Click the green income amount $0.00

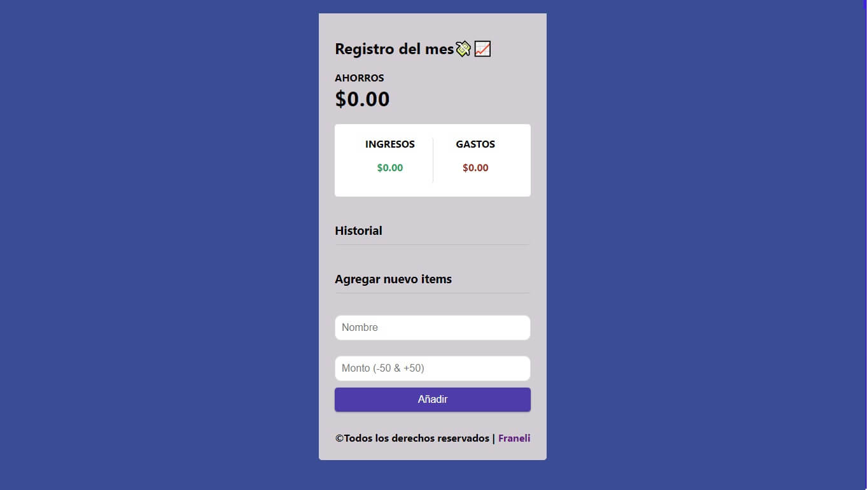(389, 168)
